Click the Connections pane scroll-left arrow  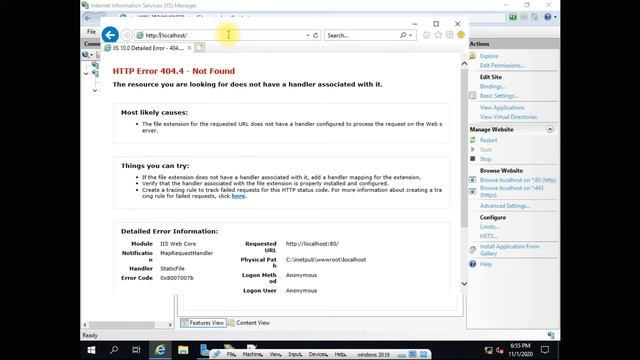tap(85, 325)
